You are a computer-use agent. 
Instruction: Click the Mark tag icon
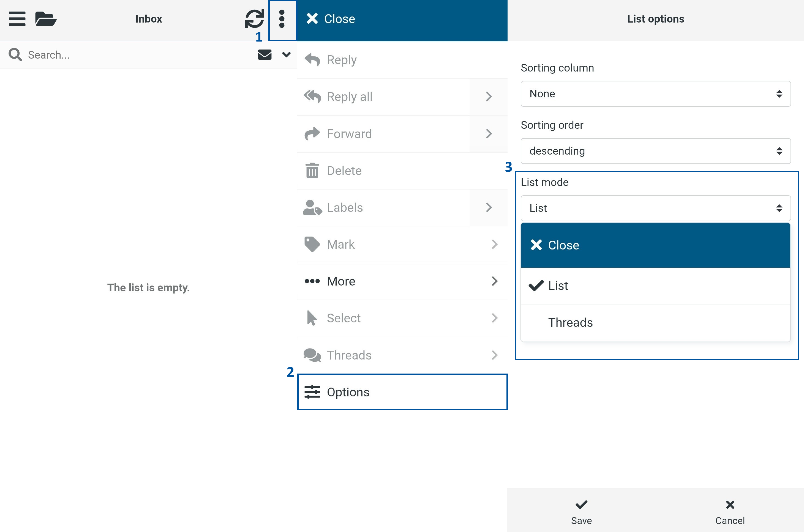click(312, 244)
